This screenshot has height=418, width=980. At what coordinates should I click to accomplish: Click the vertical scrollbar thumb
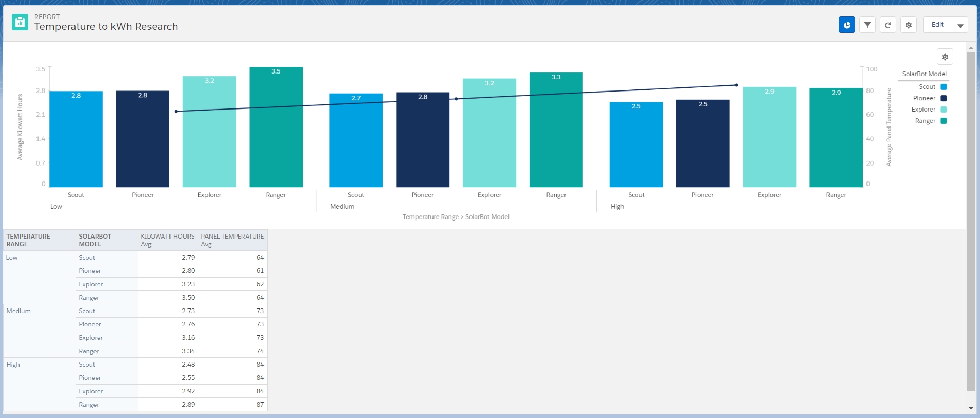point(971,222)
